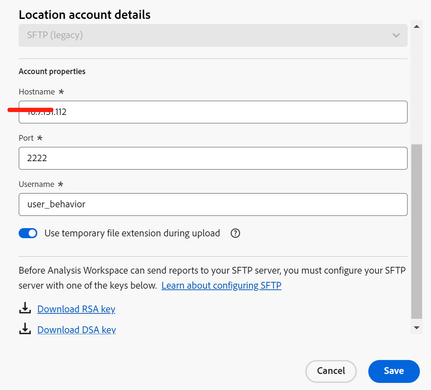Click the Username field label text
Viewport: 431px width, 390px height.
36,184
